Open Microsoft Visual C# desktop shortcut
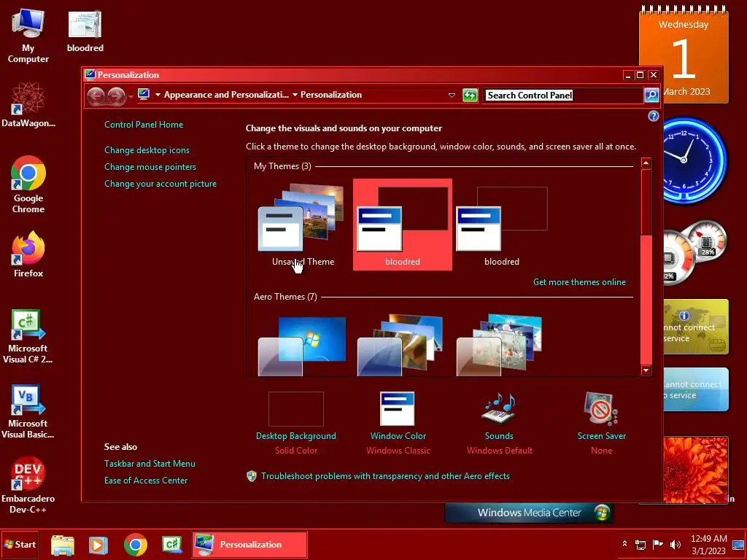The height and width of the screenshot is (560, 747). tap(28, 336)
